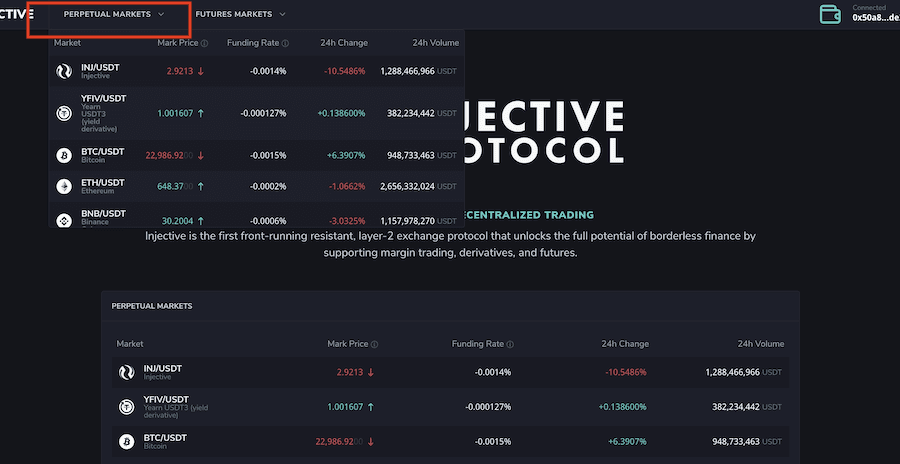
Task: Click the Bitcoin icon in the lower markets table
Action: 127,441
